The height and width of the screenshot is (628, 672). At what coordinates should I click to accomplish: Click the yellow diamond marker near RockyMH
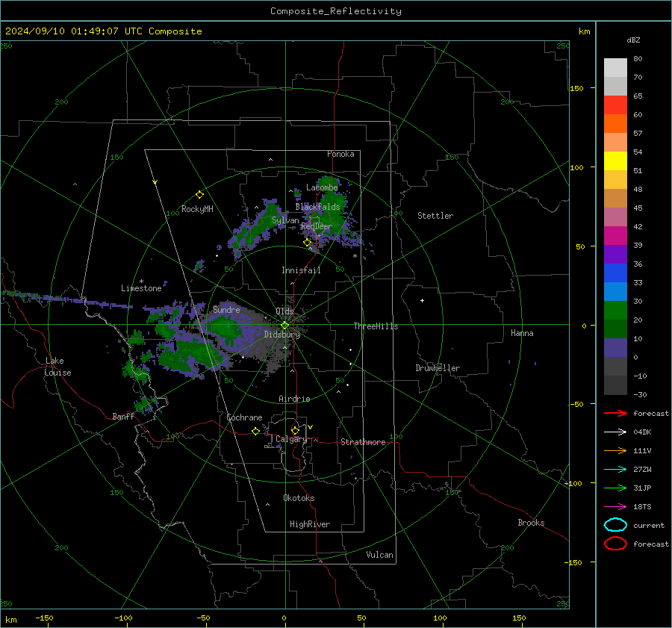(199, 195)
